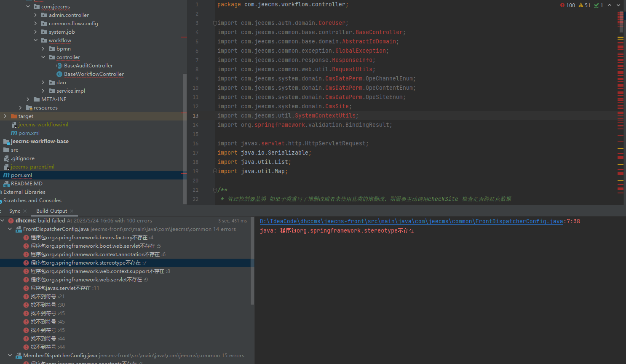Switch to the Sync tab
The width and height of the screenshot is (626, 364).
15,211
